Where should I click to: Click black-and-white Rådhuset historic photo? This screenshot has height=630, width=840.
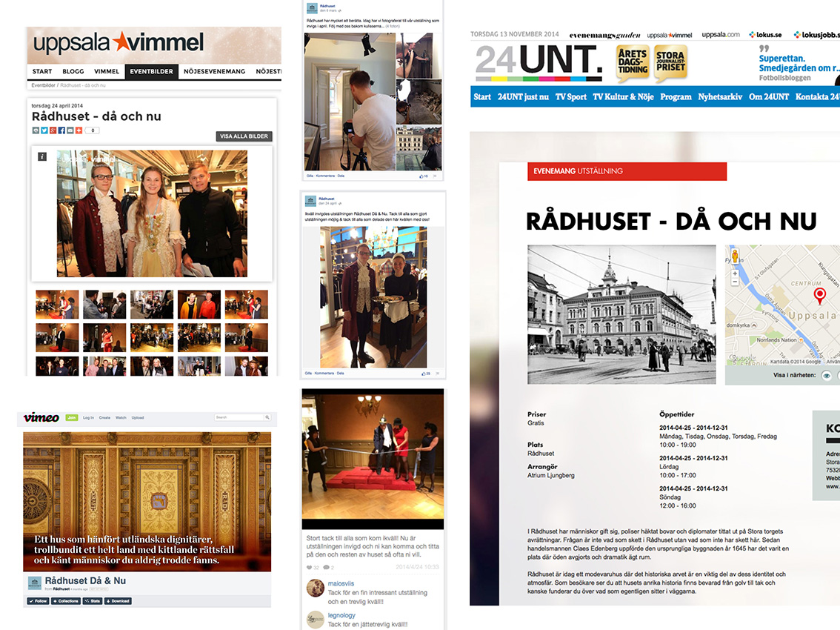621,315
